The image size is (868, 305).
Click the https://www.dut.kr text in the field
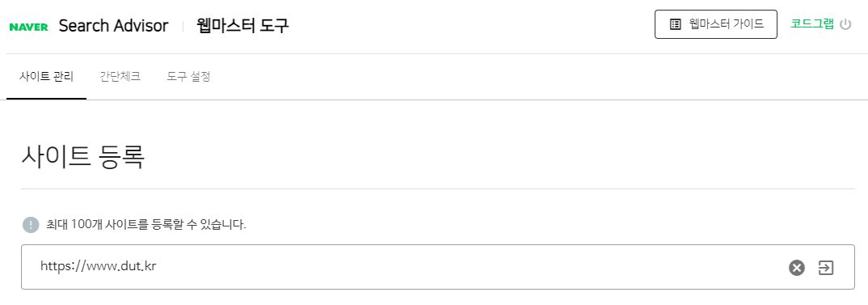tap(98, 266)
